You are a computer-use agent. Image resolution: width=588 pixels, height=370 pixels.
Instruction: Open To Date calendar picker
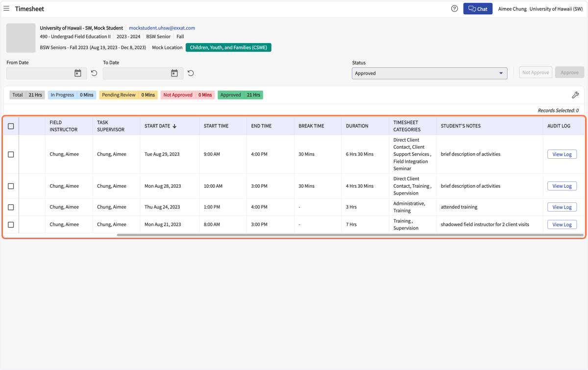click(x=174, y=73)
